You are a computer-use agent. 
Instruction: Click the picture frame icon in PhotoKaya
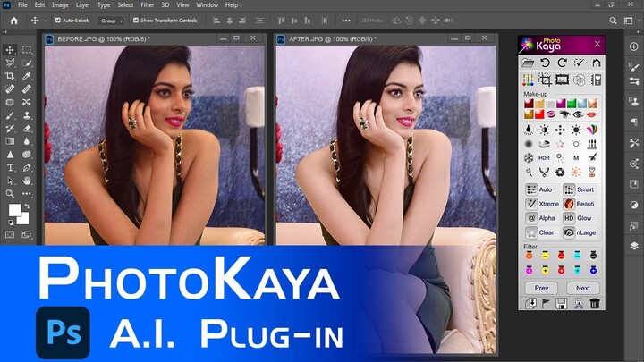[562, 80]
